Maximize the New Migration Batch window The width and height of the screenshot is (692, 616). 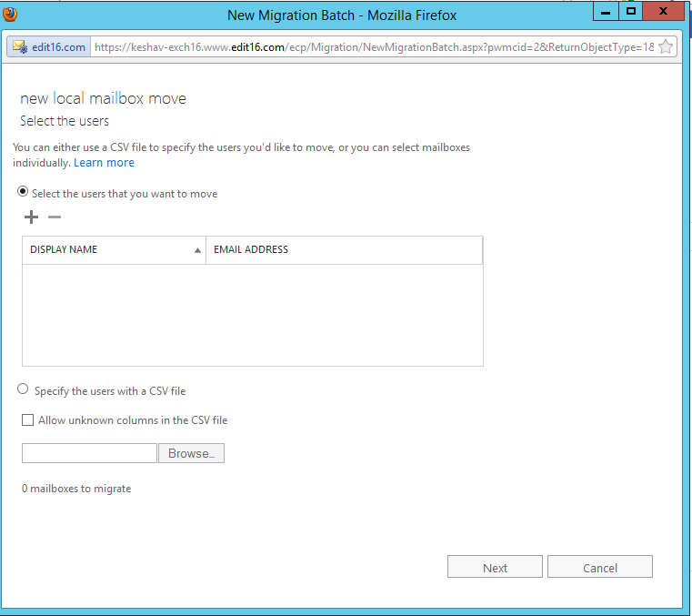pyautogui.click(x=631, y=12)
